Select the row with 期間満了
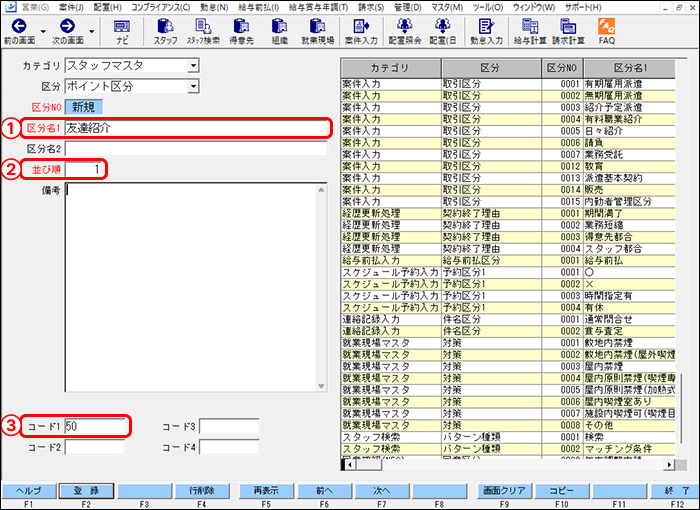The image size is (700, 510). point(508,213)
